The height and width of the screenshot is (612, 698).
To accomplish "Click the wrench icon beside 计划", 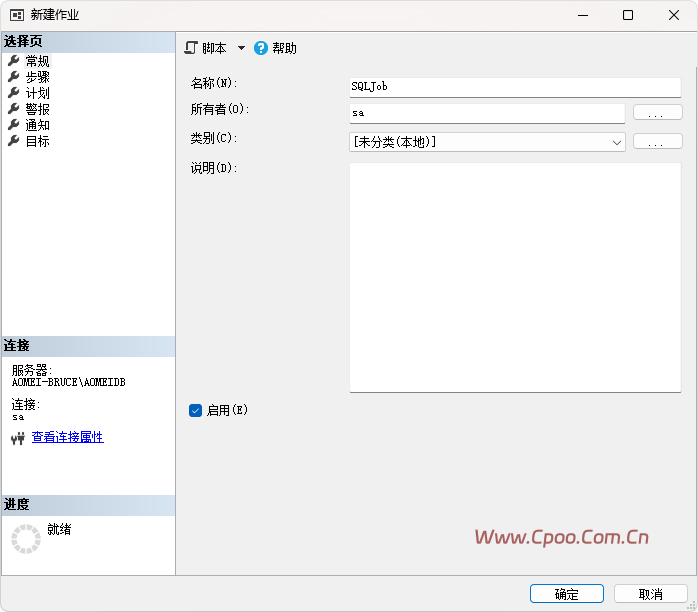I will (14, 93).
